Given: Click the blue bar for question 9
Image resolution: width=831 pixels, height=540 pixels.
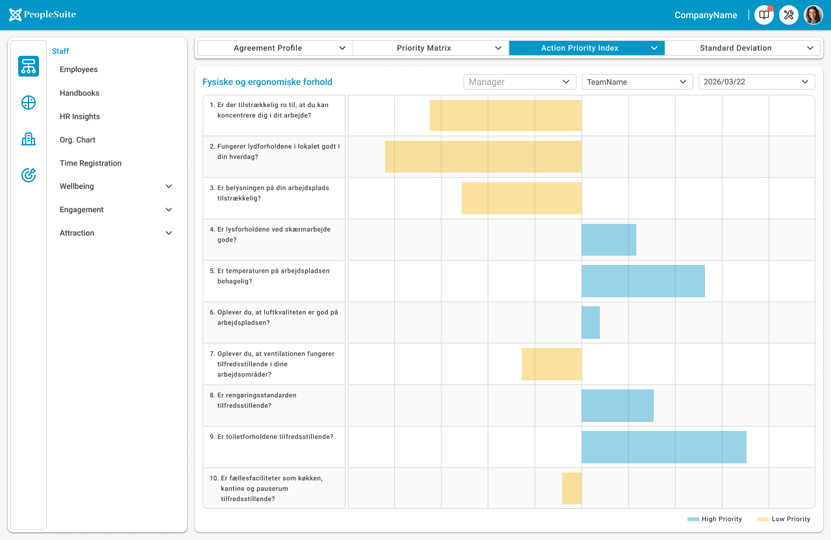Looking at the screenshot, I should (x=664, y=447).
